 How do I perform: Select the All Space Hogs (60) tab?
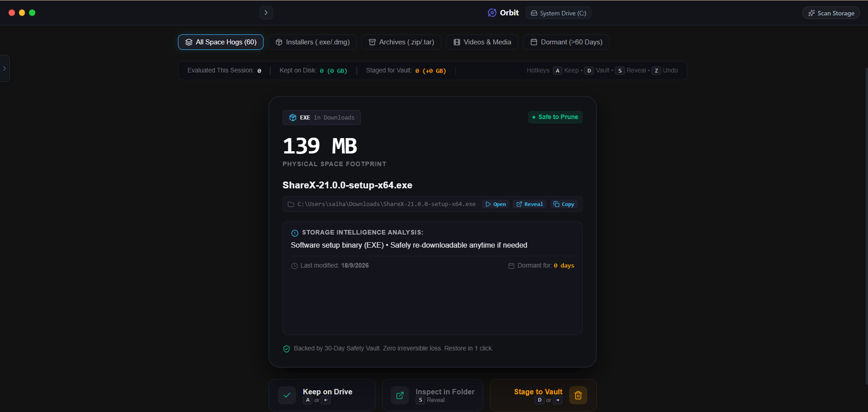[x=221, y=42]
